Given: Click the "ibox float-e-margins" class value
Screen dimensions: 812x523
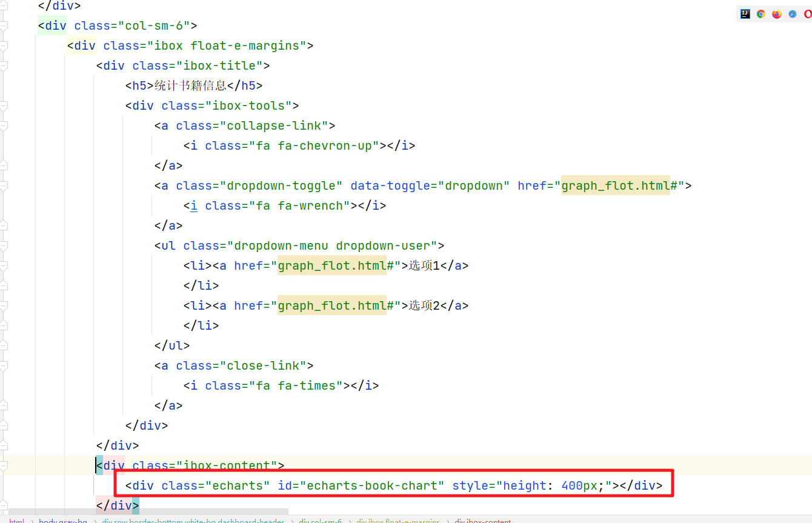Looking at the screenshot, I should [227, 45].
